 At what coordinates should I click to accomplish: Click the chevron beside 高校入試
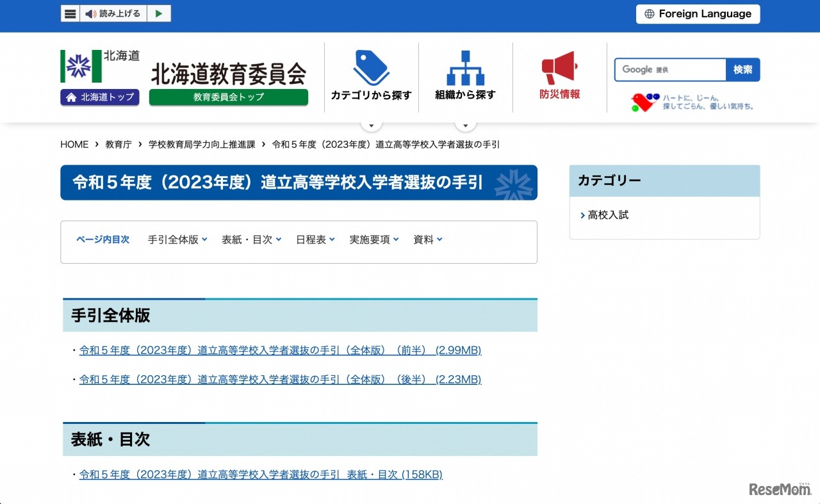(582, 215)
